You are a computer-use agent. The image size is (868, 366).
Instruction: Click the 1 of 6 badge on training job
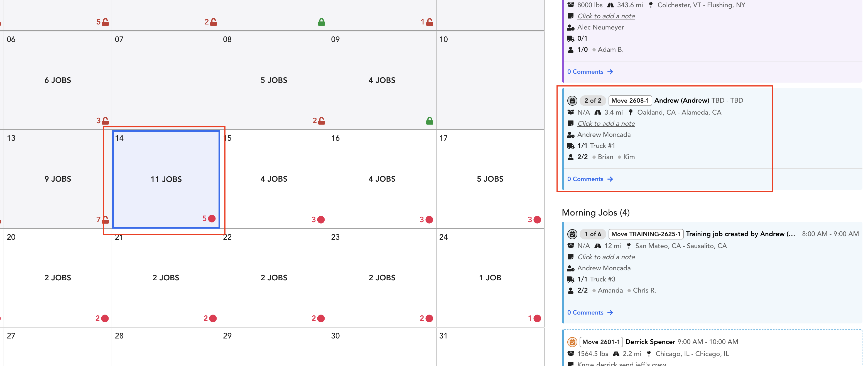593,234
